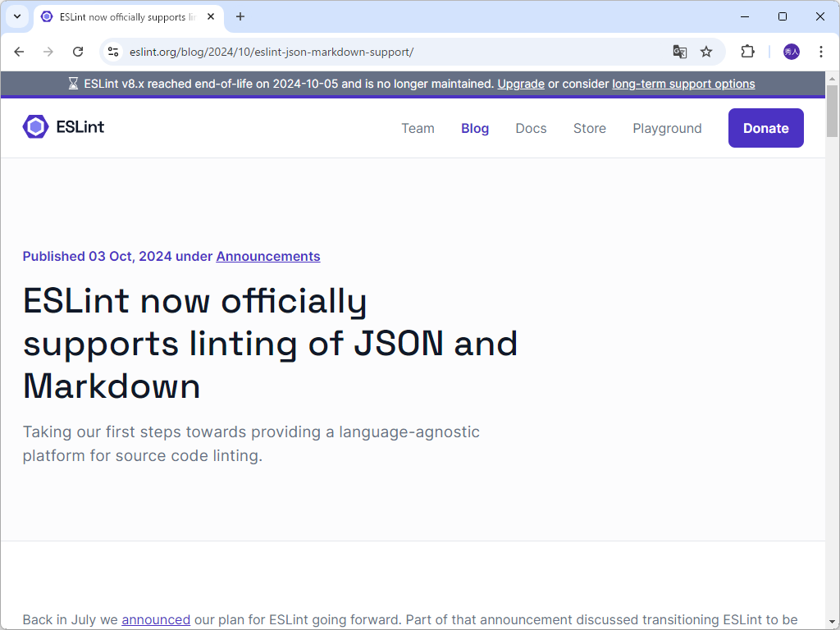Open the Chrome three-dot menu

pos(820,52)
